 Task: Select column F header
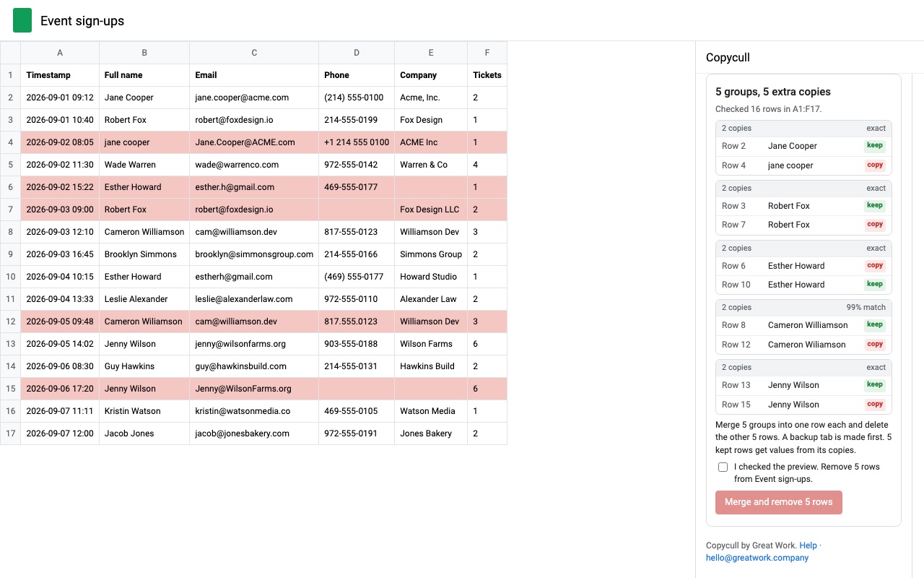pos(487,53)
